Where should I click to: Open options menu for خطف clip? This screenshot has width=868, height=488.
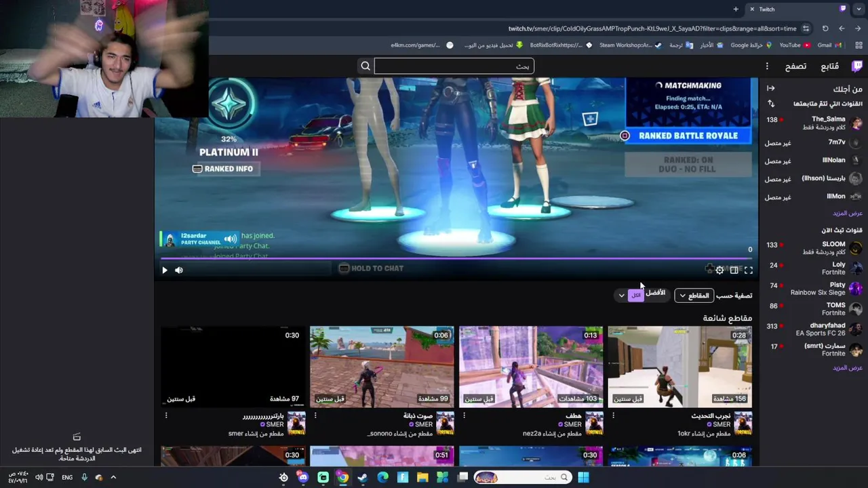[x=464, y=415]
